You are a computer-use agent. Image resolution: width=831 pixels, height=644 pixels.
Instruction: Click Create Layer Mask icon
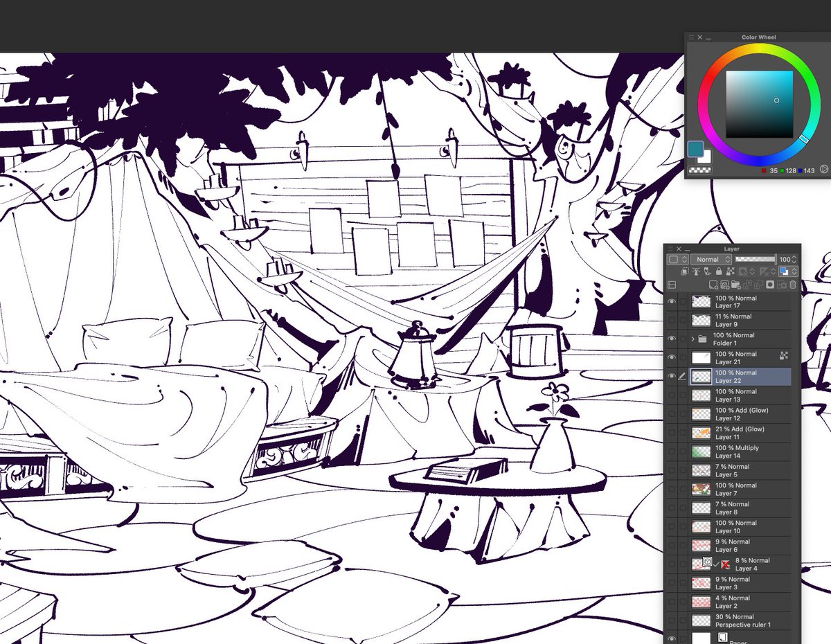point(770,285)
